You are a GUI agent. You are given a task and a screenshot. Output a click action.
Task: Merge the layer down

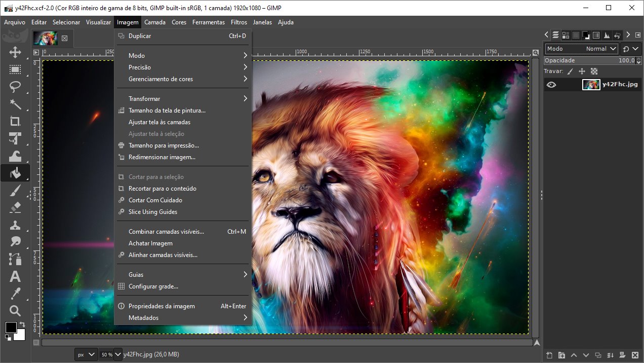610,355
